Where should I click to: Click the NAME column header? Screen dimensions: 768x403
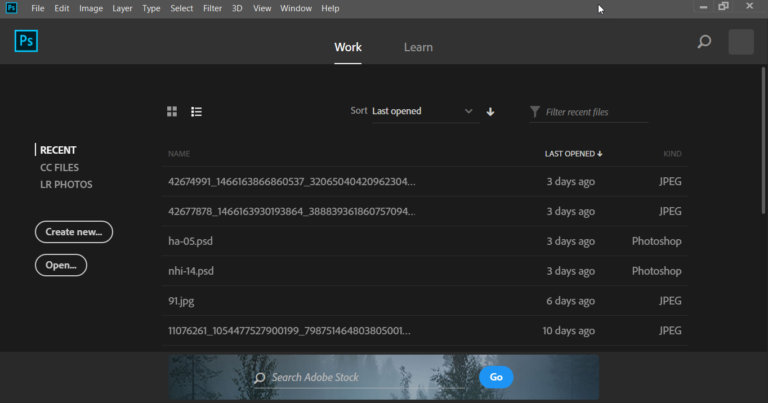179,154
